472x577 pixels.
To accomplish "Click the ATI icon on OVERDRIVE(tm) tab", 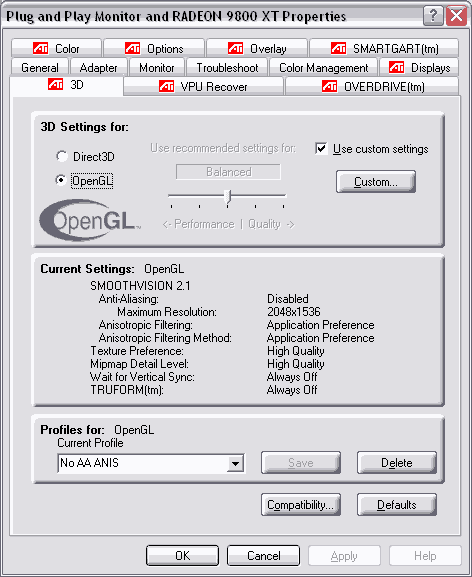I will pyautogui.click(x=329, y=86).
